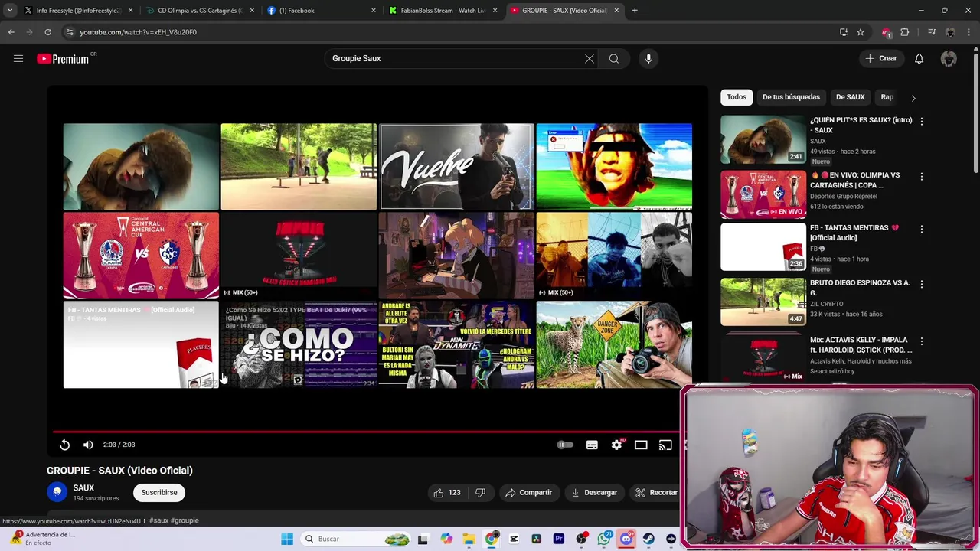Open Premiere Pro from the taskbar
The width and height of the screenshot is (980, 551).
pos(559,539)
